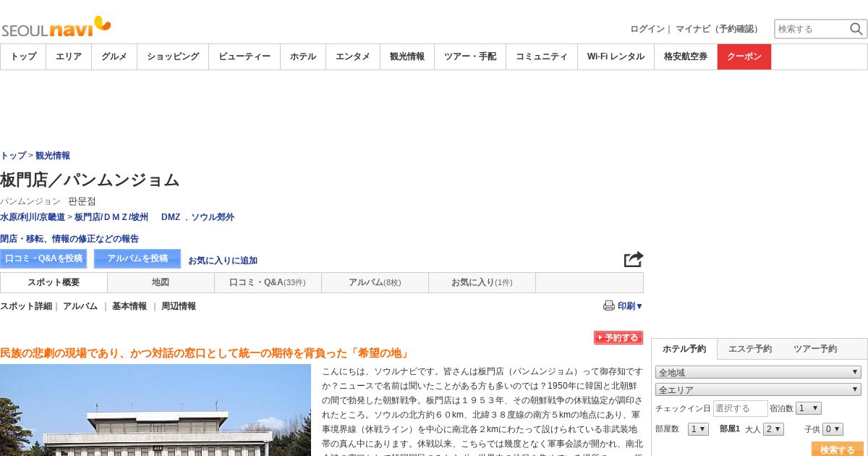Open the ツアー・手配 menu item

pos(470,56)
